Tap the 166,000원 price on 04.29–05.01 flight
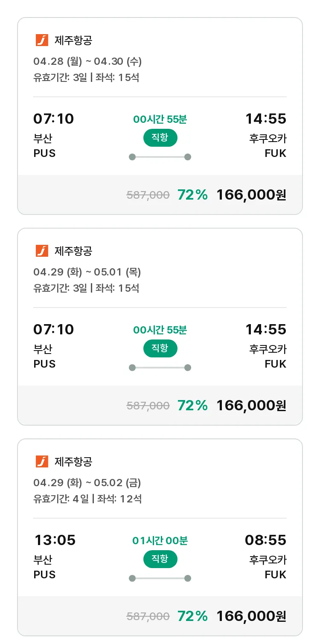320x644 pixels. point(251,406)
